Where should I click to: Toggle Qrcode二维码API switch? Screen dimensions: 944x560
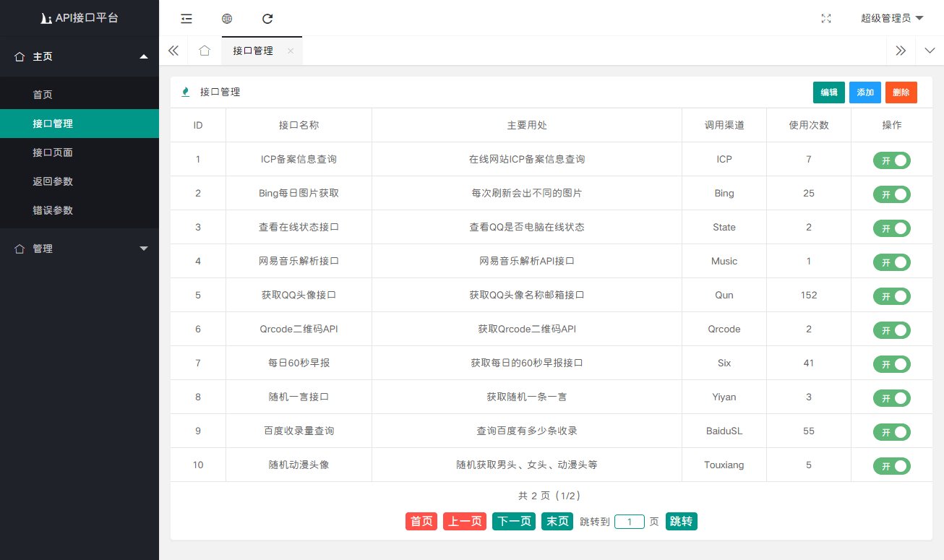891,330
